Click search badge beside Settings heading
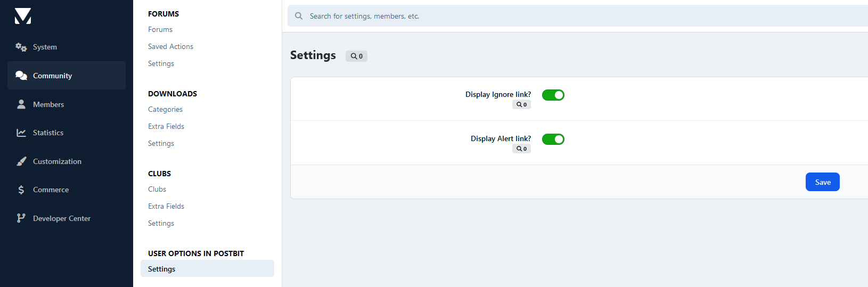The width and height of the screenshot is (868, 287). tap(356, 56)
